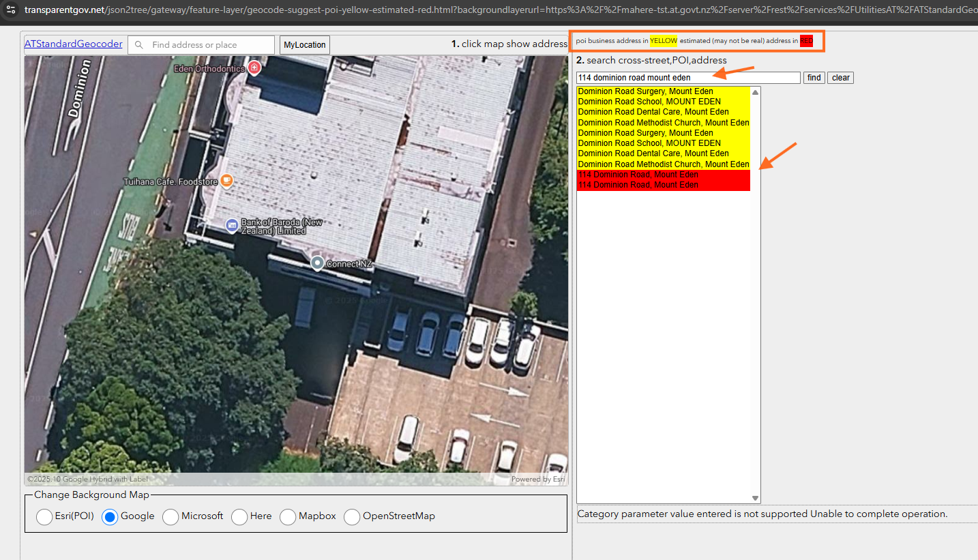The image size is (978, 560).
Task: Click the results list scroll-up arrow
Action: point(755,92)
